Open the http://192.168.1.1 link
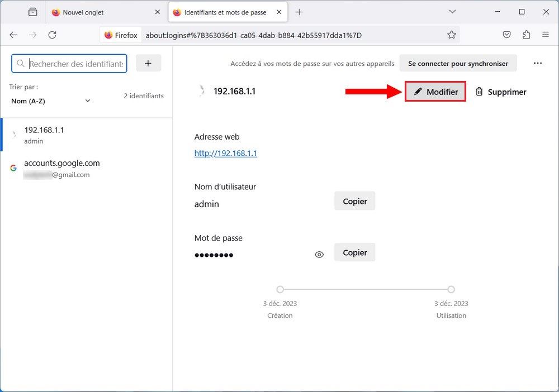The image size is (559, 392). coord(226,153)
